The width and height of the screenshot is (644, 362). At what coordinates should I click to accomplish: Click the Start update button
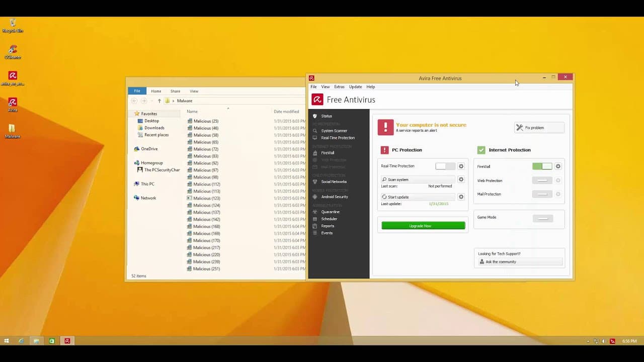pos(418,197)
